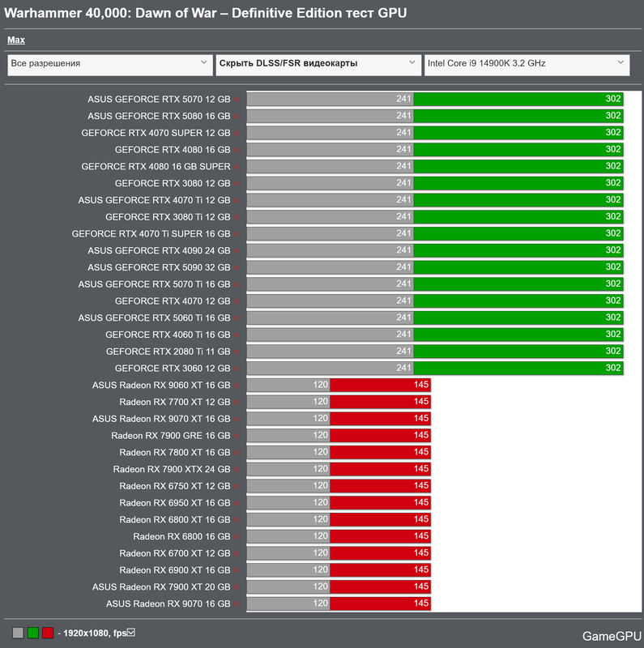Hide Radeon RX 7700 XT 12 GB using X
The height and width of the screenshot is (648, 644).
click(236, 403)
